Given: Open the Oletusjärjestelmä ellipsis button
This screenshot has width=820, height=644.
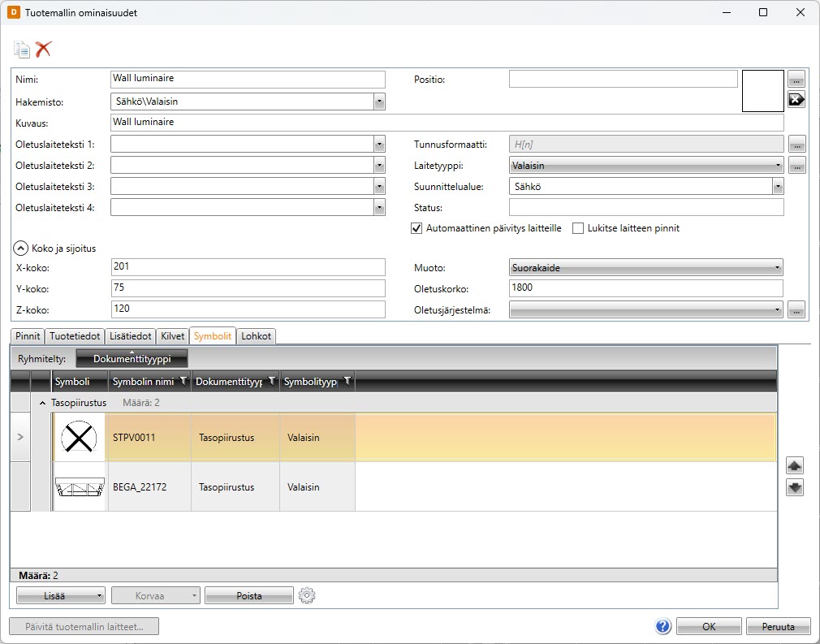Looking at the screenshot, I should click(796, 309).
